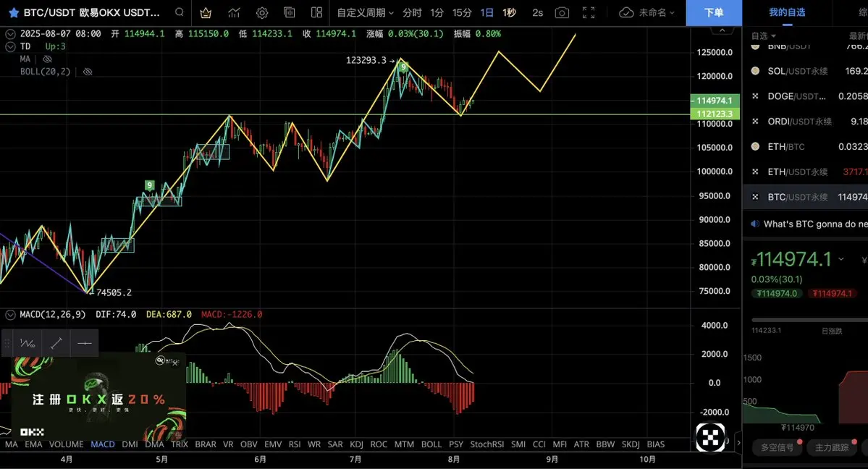Select the MA indicator tab

(11, 444)
